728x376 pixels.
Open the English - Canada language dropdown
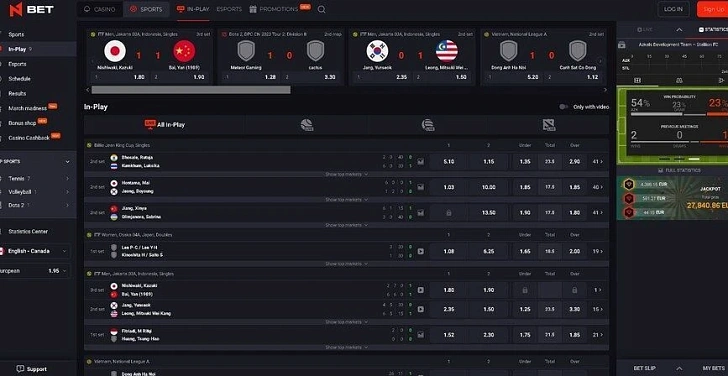click(x=35, y=251)
